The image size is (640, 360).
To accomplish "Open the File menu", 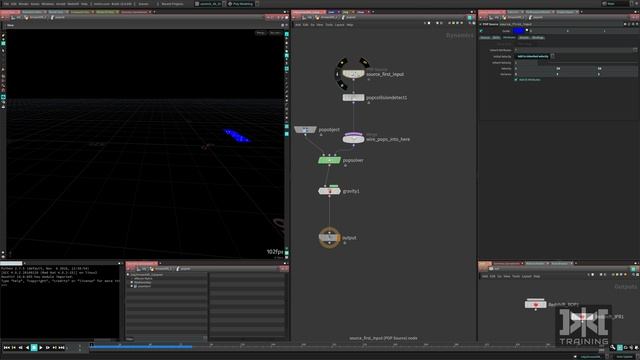I will (6, 4).
